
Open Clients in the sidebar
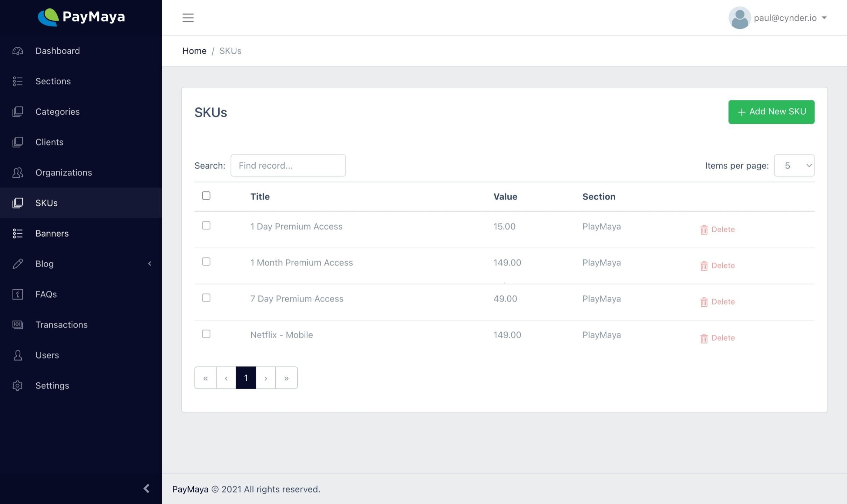[49, 142]
